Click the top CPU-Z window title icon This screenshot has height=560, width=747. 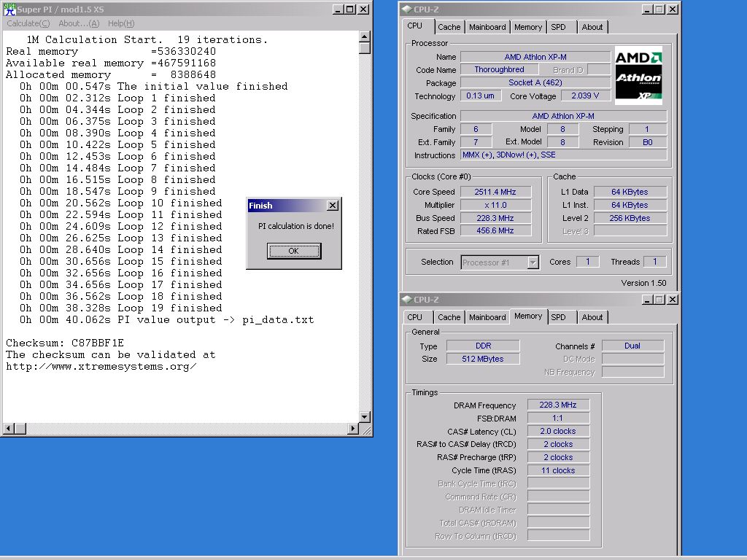pos(406,9)
